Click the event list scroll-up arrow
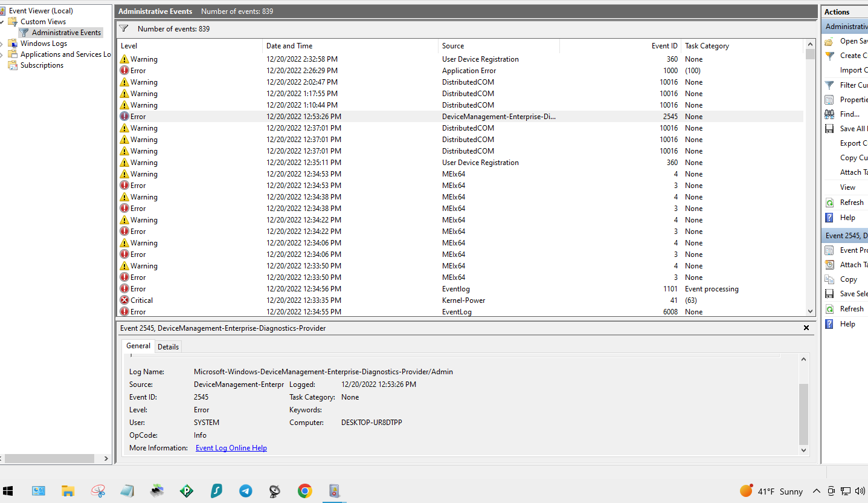 pyautogui.click(x=811, y=45)
